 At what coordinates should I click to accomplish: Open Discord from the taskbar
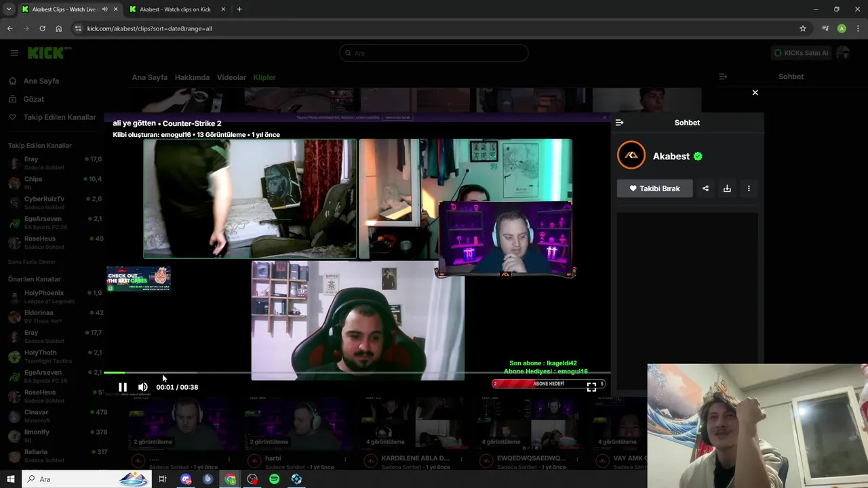pos(186,479)
